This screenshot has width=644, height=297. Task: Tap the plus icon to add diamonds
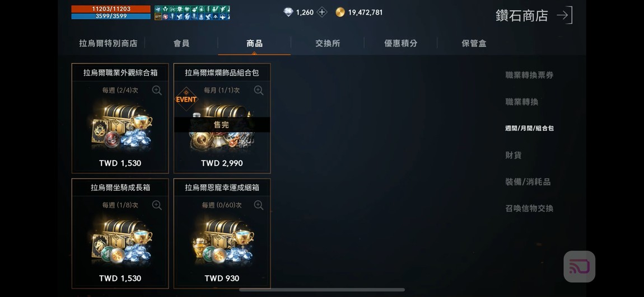pos(322,12)
